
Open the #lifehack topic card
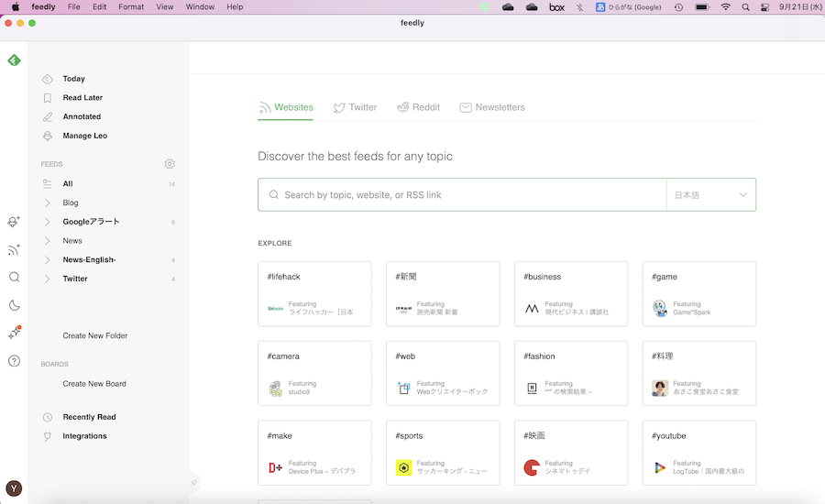pos(314,294)
